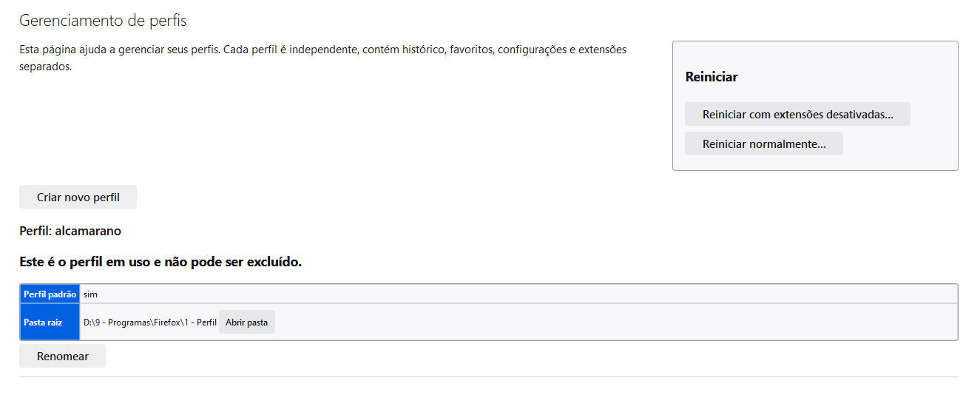This screenshot has width=980, height=395.
Task: Click the Pasta raiz header cell
Action: [43, 323]
